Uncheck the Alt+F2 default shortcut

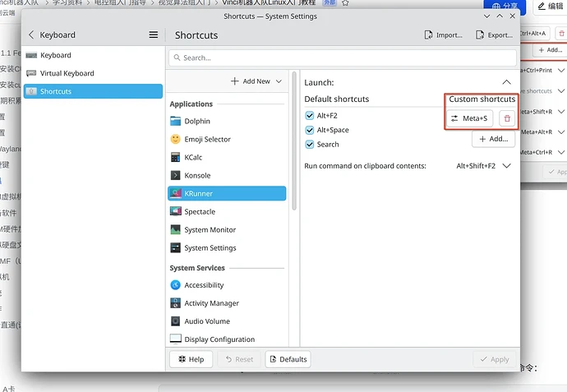(x=310, y=116)
